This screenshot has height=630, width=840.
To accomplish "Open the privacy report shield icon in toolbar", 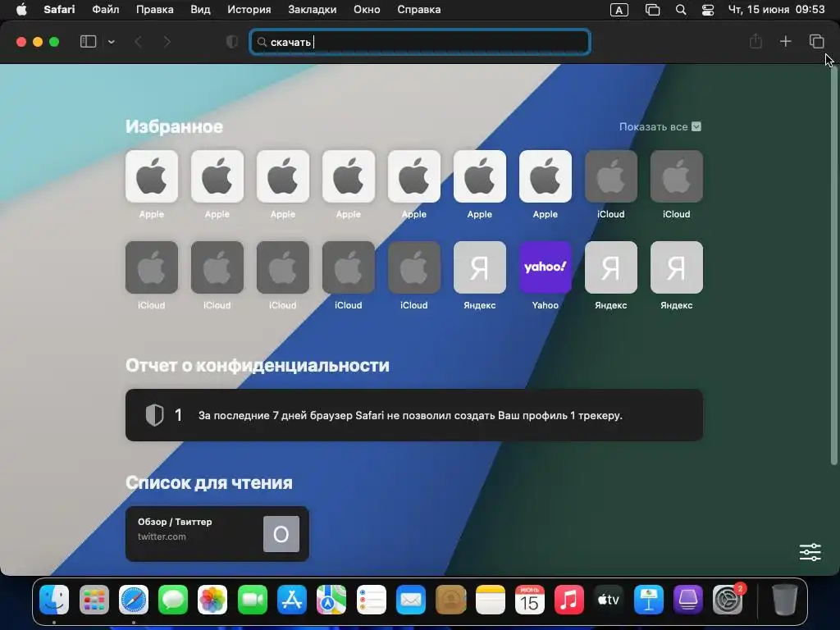I will [x=232, y=42].
